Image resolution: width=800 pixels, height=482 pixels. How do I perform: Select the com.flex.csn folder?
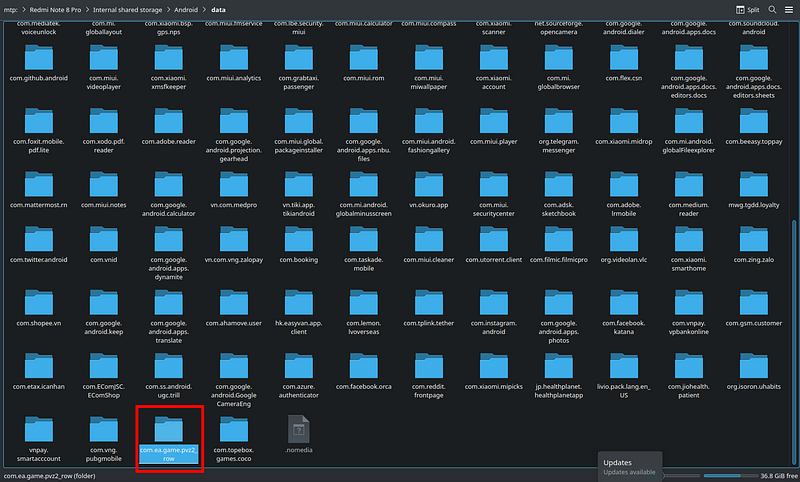pos(623,64)
